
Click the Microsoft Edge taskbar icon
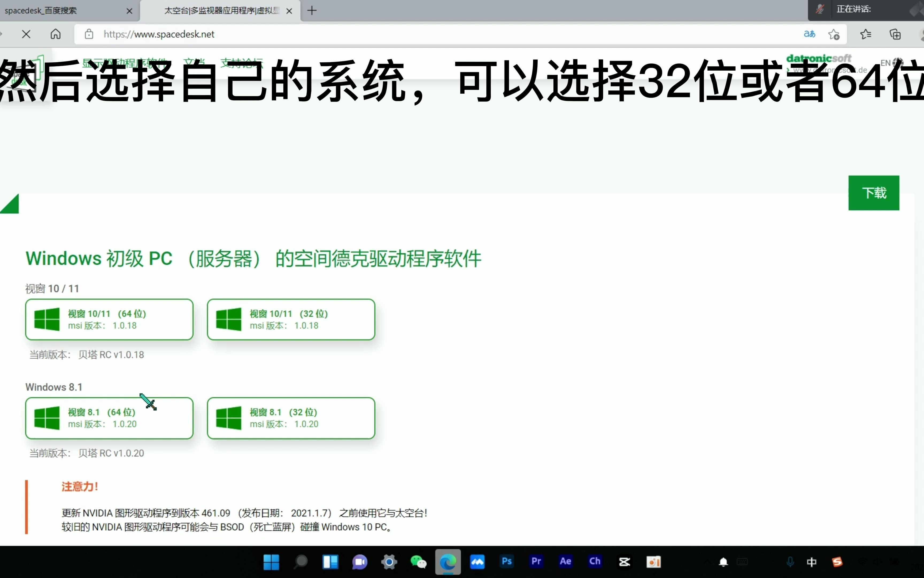coord(448,562)
